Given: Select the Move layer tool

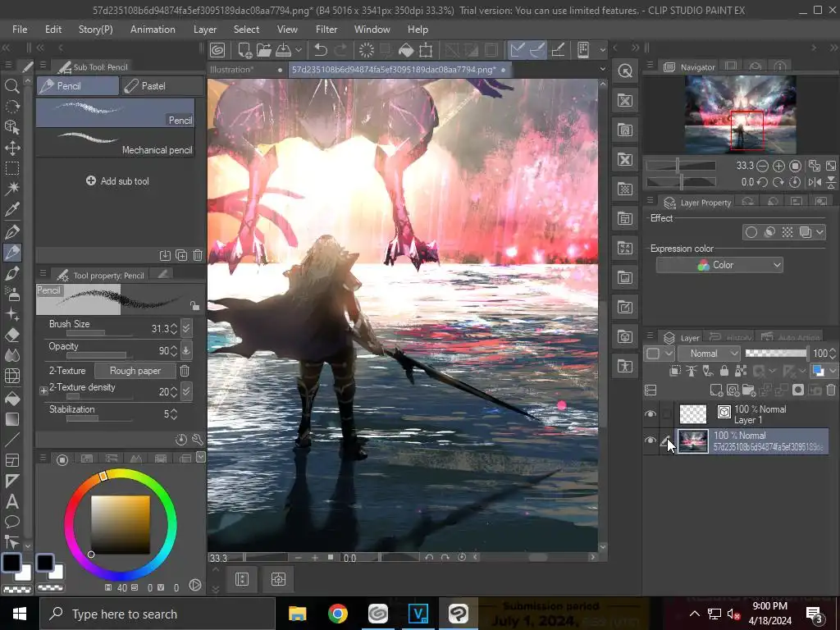Looking at the screenshot, I should coord(11,148).
